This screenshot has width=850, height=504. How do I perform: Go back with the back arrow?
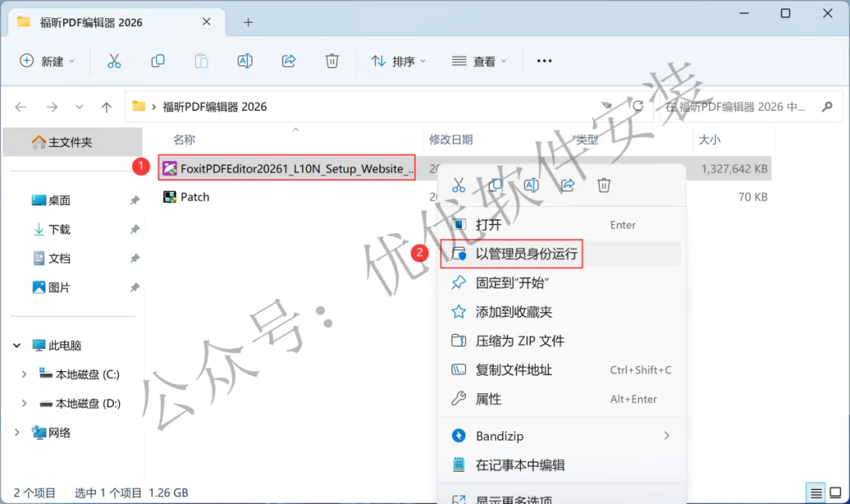click(20, 107)
